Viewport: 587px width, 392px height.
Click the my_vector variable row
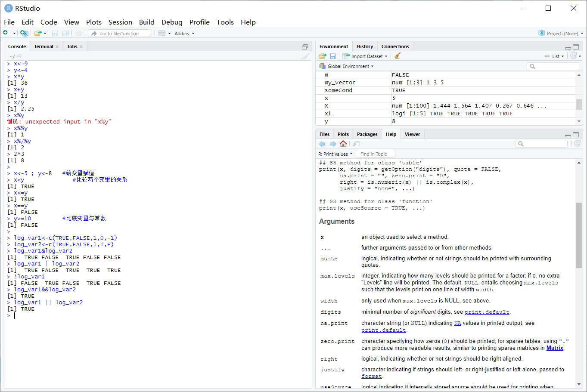tap(446, 83)
